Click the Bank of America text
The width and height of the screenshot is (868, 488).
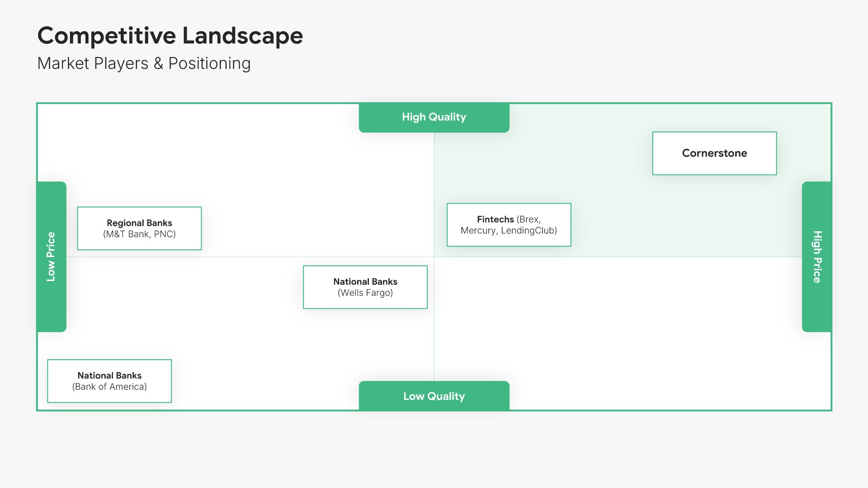pos(109,387)
